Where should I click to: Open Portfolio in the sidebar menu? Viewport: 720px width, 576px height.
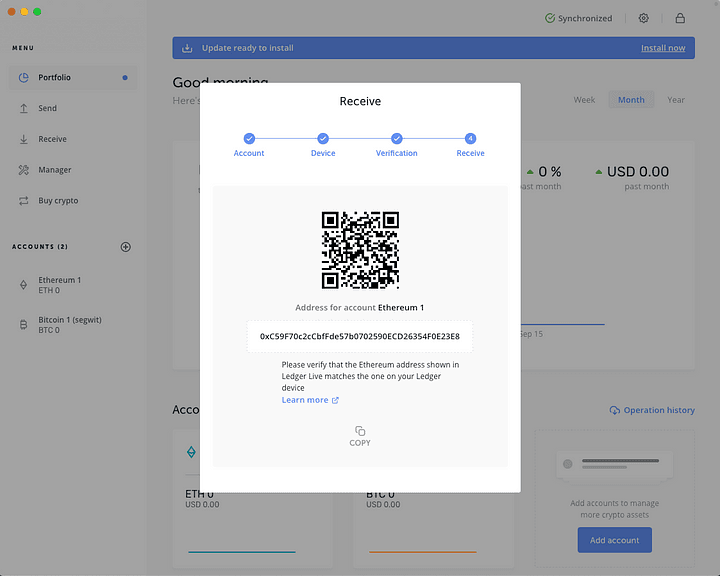coord(73,78)
